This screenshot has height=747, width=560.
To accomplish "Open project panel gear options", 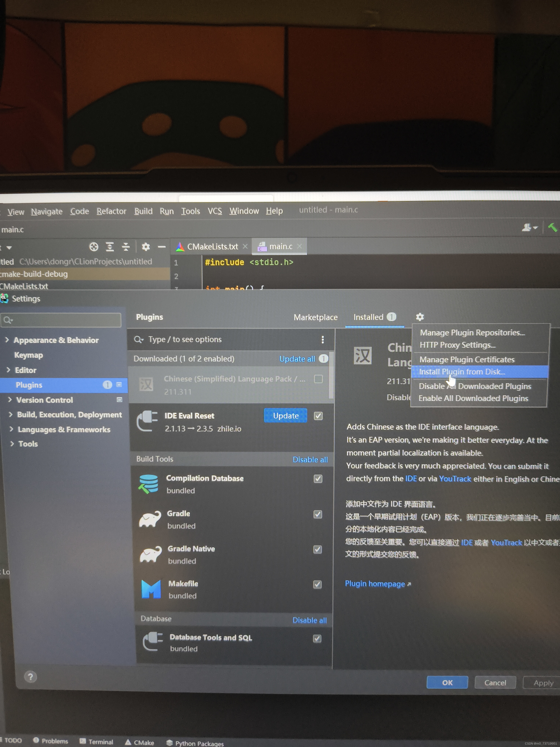I will tap(145, 247).
